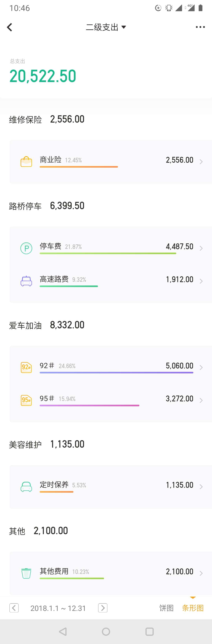Tap the 定时保养 green car icon
This screenshot has height=644, width=212.
(26, 487)
